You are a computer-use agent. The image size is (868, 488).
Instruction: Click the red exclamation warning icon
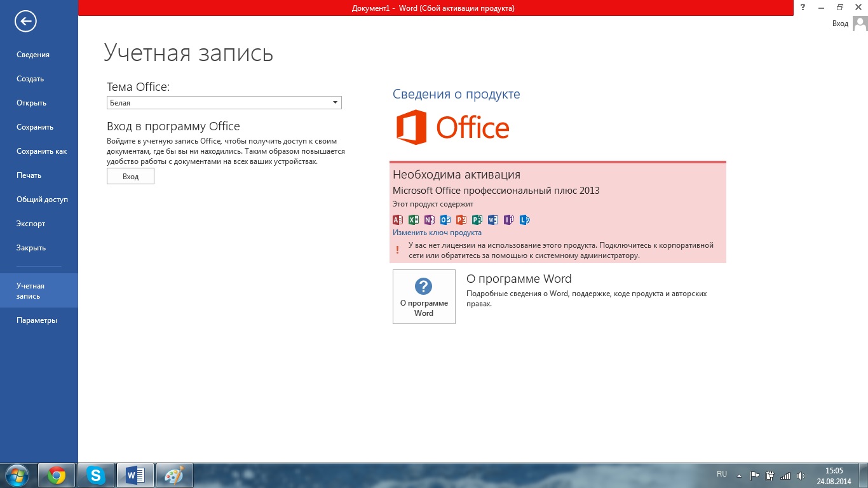coord(398,250)
